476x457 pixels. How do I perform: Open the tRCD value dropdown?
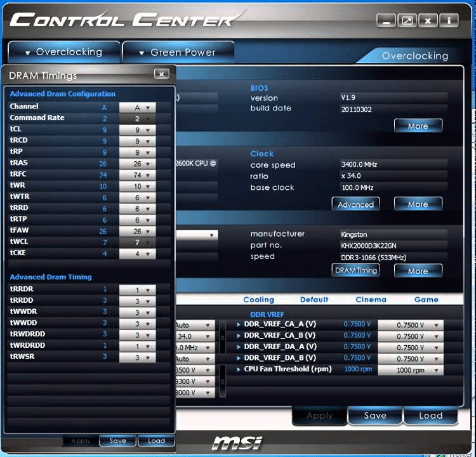138,141
